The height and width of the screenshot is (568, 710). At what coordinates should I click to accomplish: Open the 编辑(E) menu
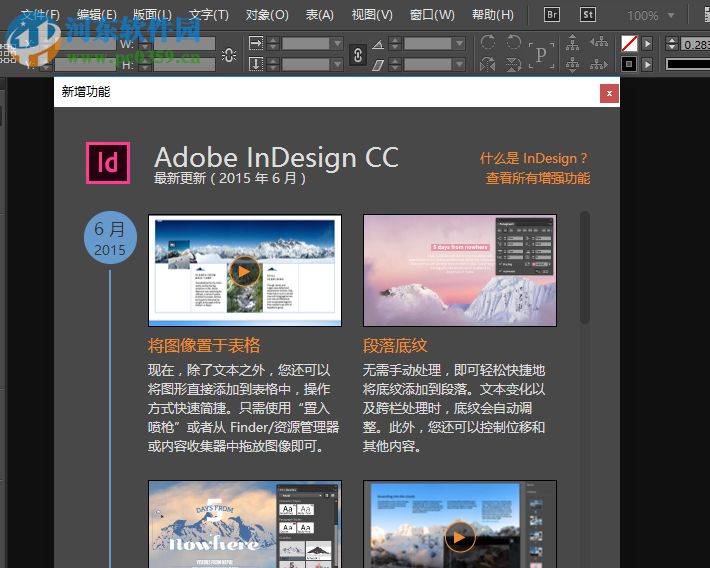96,15
